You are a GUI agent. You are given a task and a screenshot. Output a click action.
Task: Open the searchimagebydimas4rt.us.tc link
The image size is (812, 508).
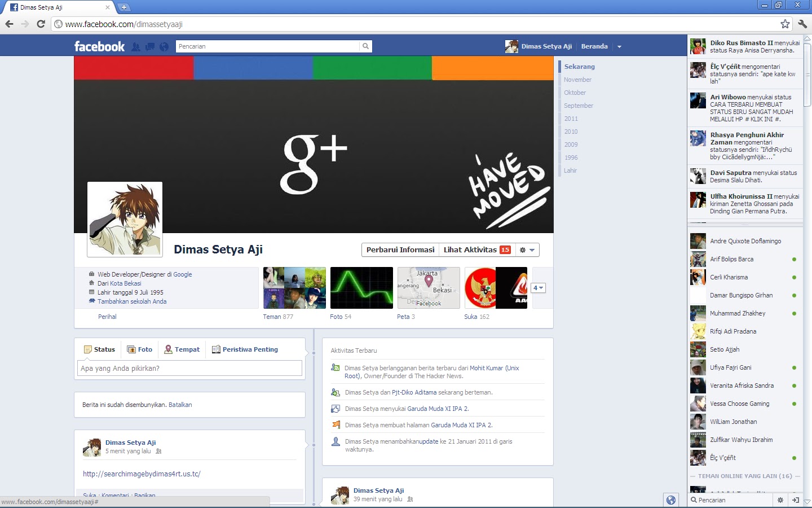coord(142,474)
